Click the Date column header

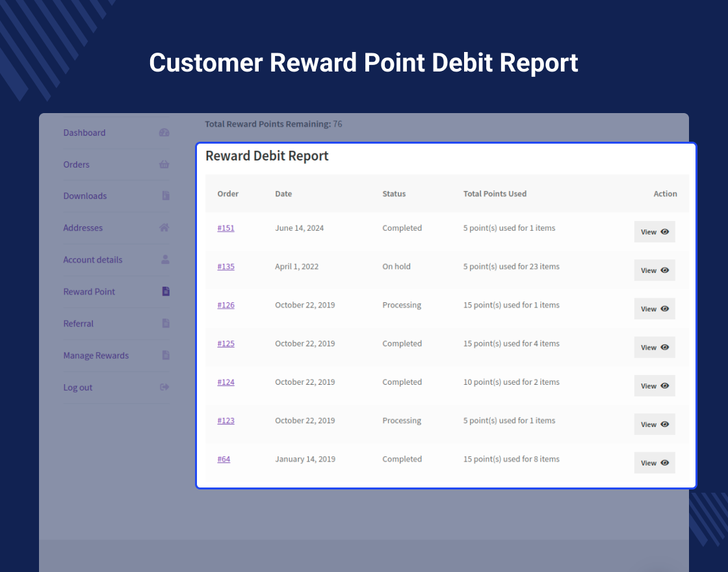283,194
